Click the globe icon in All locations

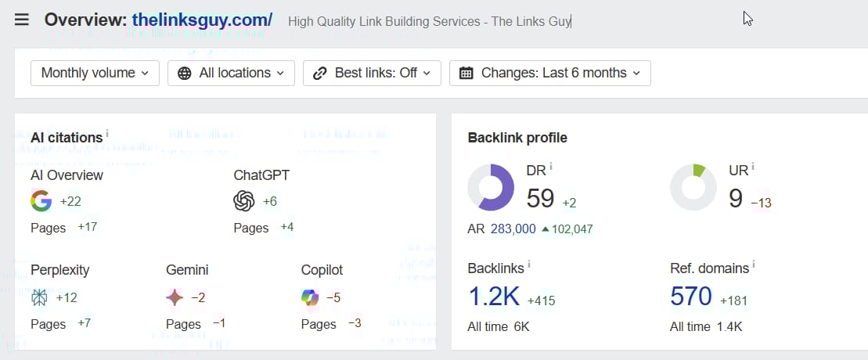click(x=185, y=73)
